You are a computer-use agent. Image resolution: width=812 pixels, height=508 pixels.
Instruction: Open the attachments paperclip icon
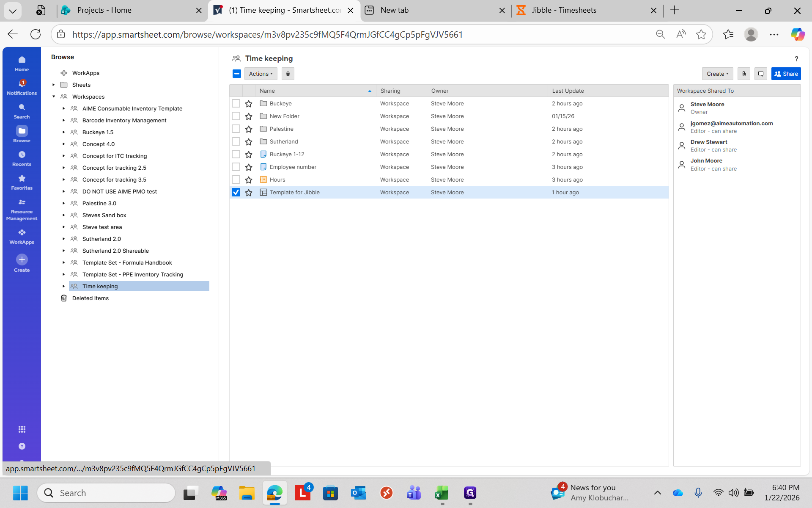(744, 74)
